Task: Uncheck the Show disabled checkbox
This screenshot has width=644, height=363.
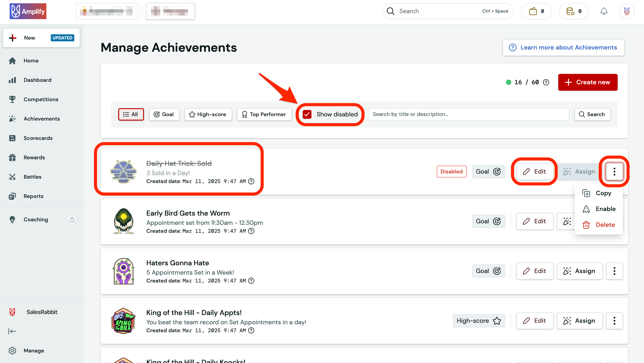Action: [307, 114]
